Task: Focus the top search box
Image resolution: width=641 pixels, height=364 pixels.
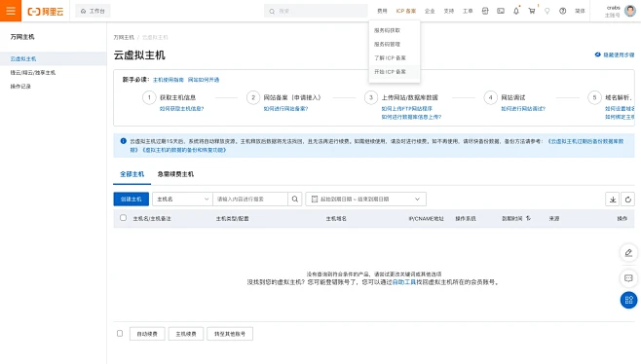Action: (x=316, y=11)
